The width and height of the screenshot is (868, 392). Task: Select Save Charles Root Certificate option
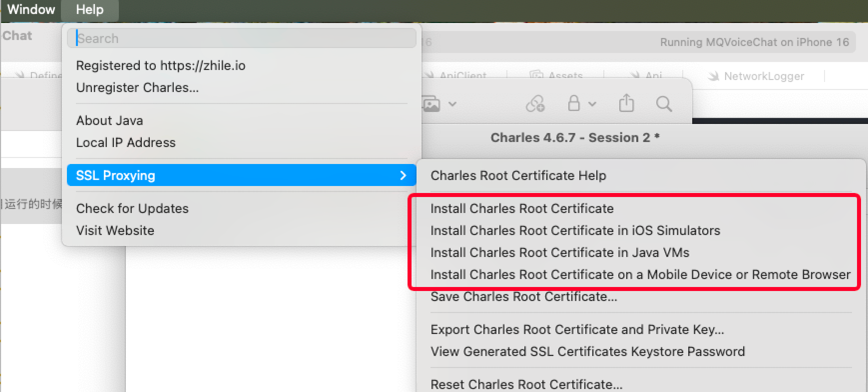[523, 296]
